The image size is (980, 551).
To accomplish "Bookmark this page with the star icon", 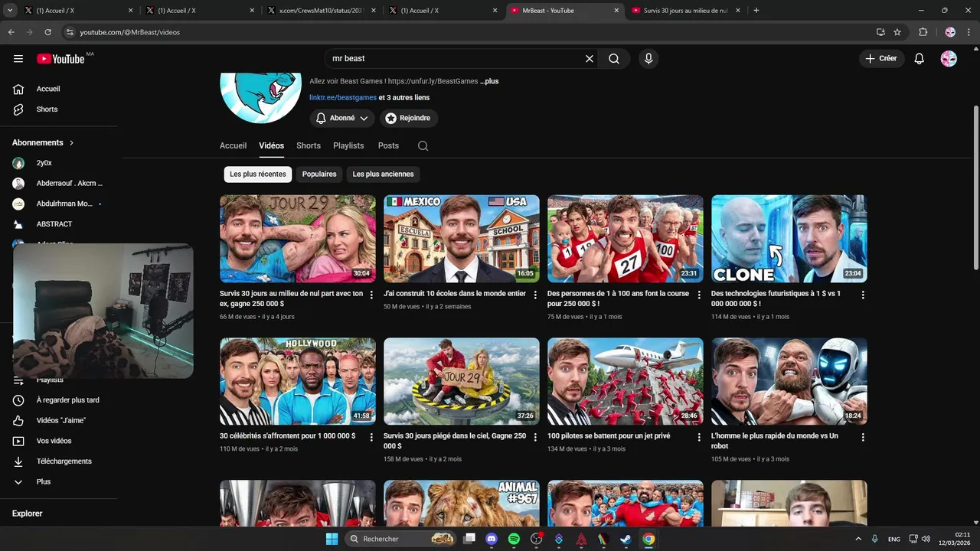I will point(897,32).
